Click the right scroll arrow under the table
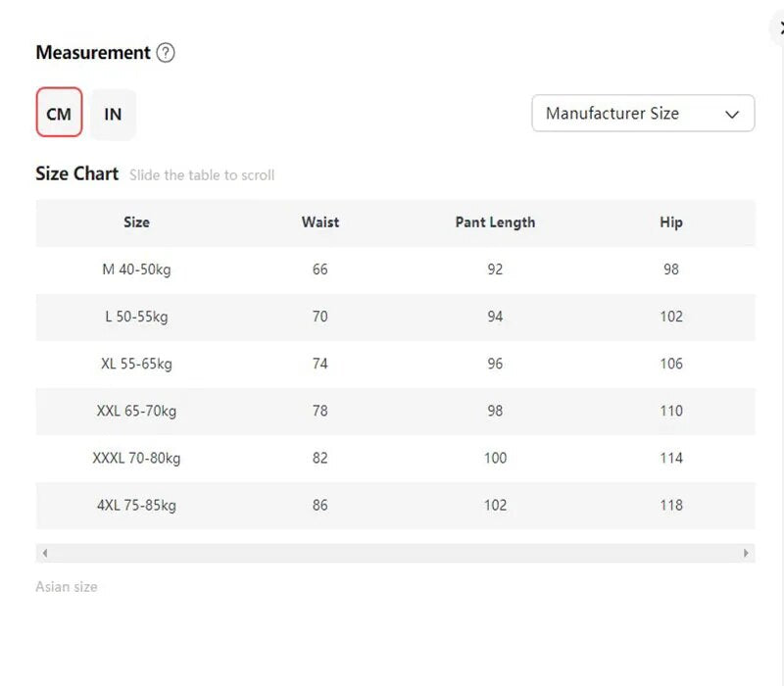 pyautogui.click(x=746, y=554)
